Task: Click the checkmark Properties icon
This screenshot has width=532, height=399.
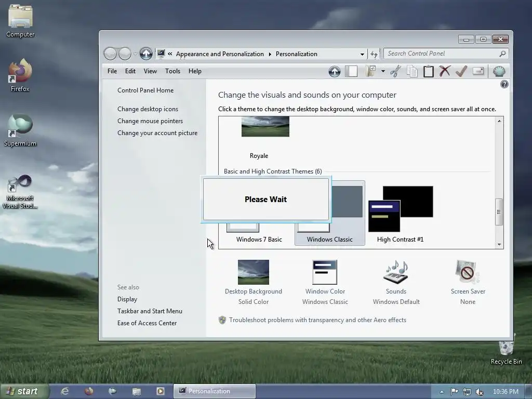Action: click(461, 71)
